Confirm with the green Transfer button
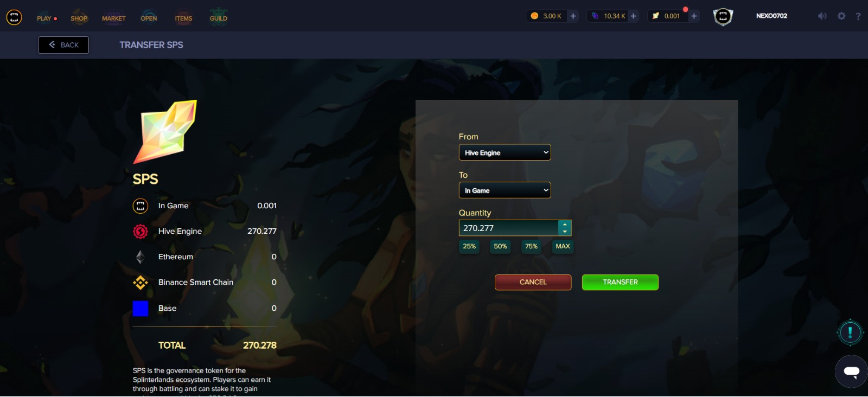This screenshot has height=397, width=868. point(620,282)
